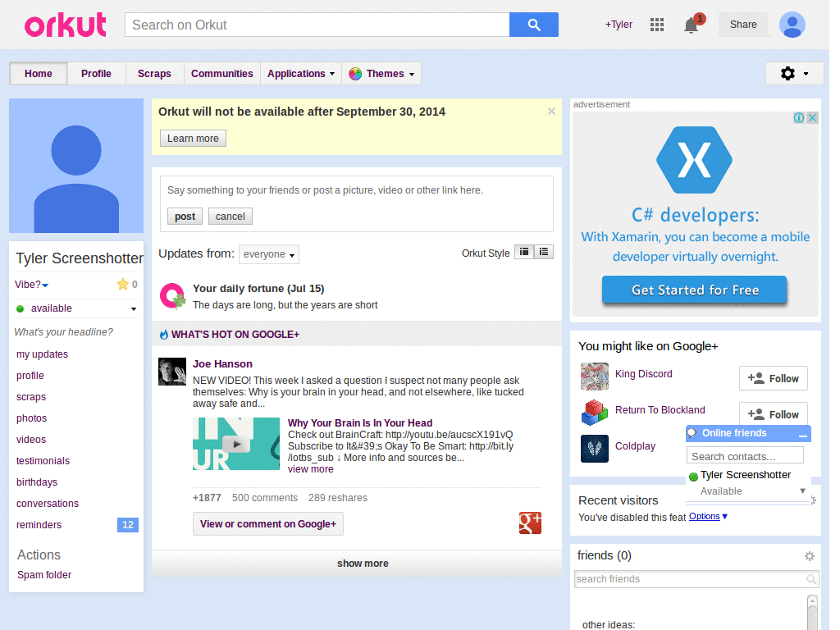The image size is (840, 630).
Task: Open the Profile tab
Action: [97, 74]
